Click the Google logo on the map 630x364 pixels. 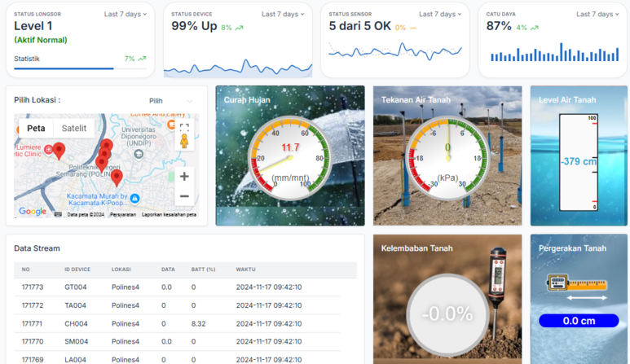coord(33,212)
